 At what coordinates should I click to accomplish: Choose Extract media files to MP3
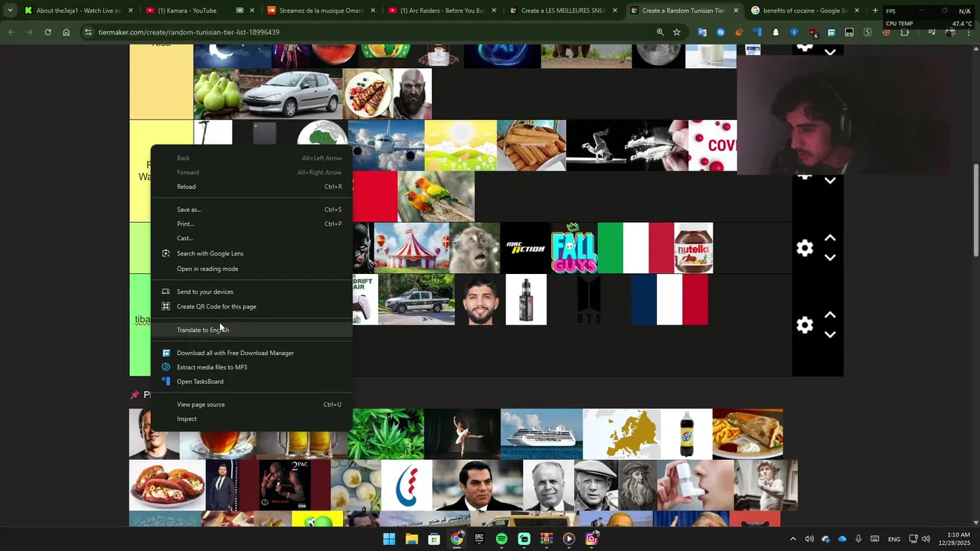(251, 367)
